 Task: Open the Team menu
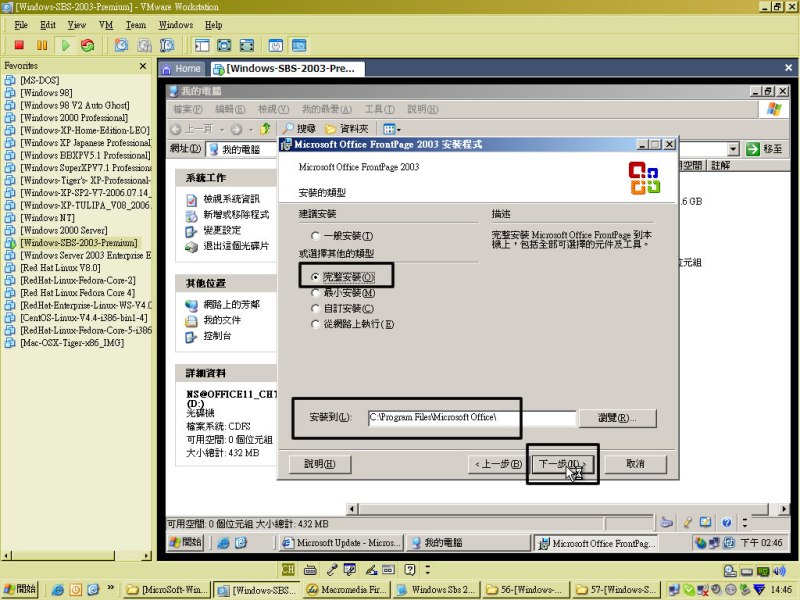click(136, 25)
